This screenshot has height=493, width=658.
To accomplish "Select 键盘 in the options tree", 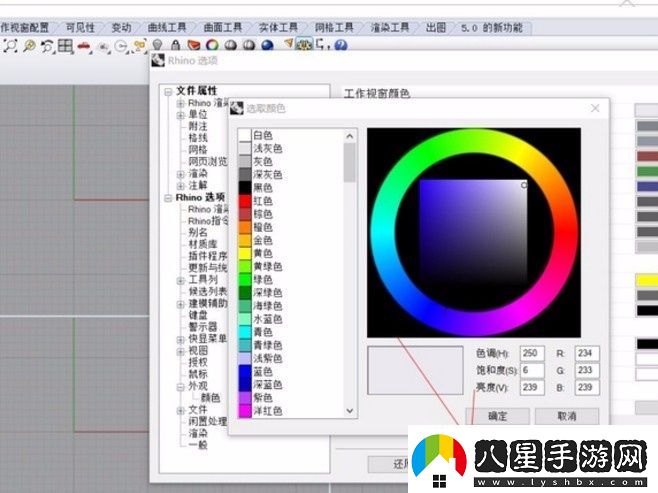I will tap(198, 315).
